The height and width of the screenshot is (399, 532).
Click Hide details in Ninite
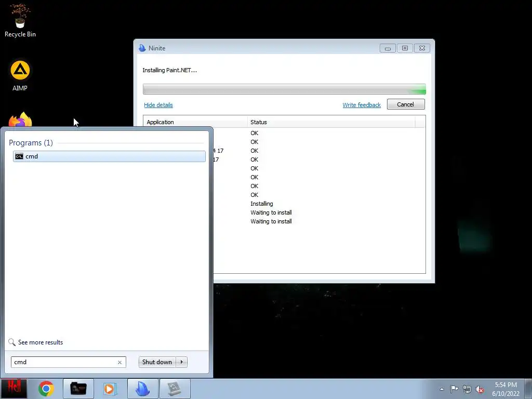(x=158, y=105)
